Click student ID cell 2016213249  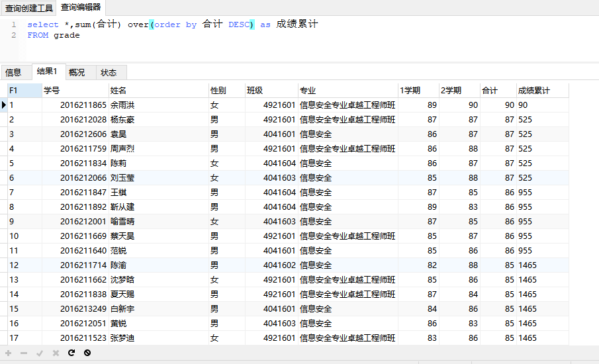pyautogui.click(x=75, y=308)
